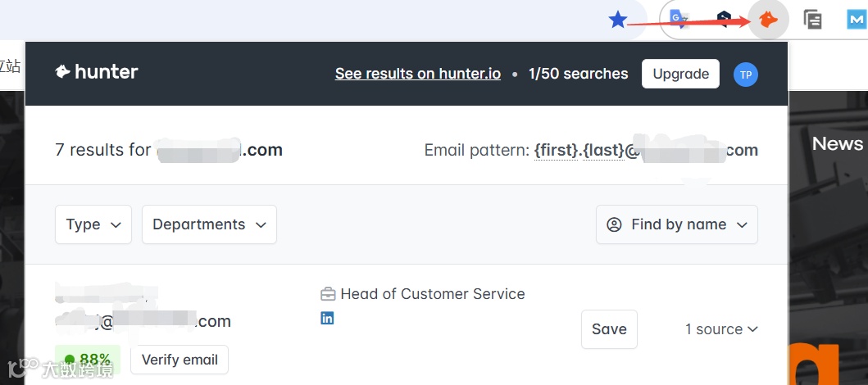This screenshot has width=868, height=385.
Task: Click the dark hexagon extension icon
Action: 722,20
